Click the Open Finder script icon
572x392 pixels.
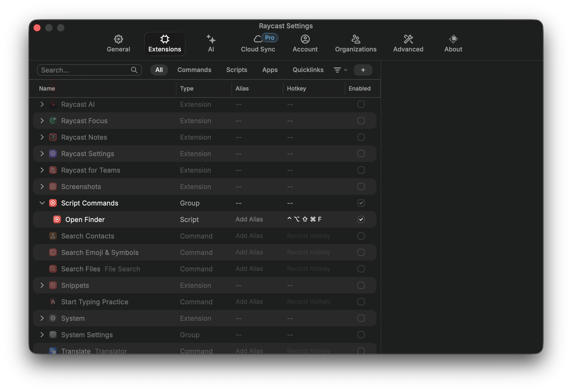[57, 219]
